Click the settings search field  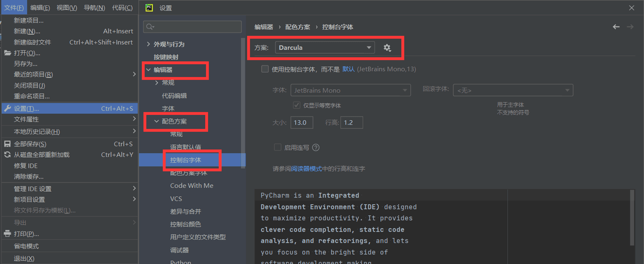(x=193, y=27)
